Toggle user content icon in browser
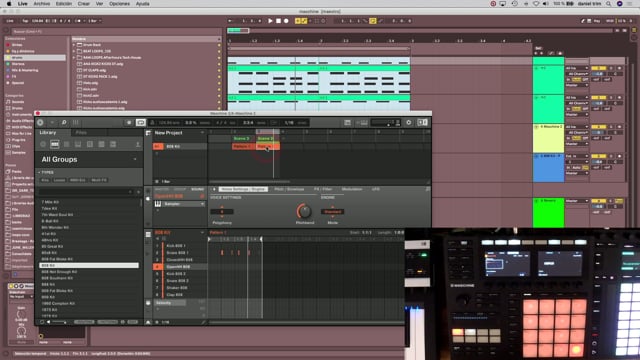This screenshot has width=640, height=360. (138, 144)
